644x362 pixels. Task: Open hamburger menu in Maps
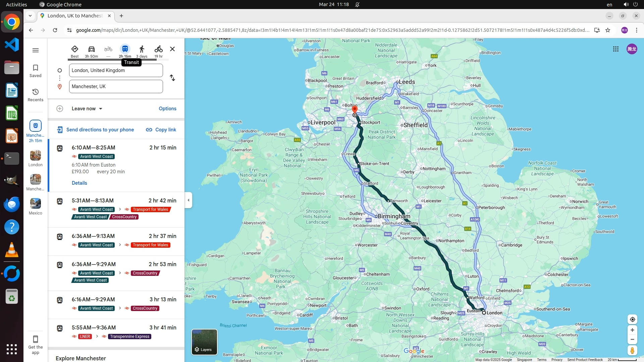[x=35, y=50]
